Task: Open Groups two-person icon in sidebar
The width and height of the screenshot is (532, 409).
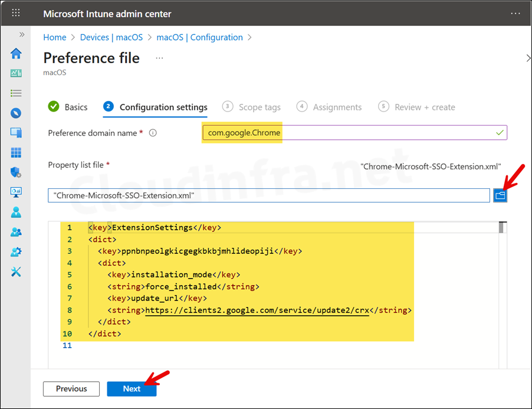Action: click(16, 232)
